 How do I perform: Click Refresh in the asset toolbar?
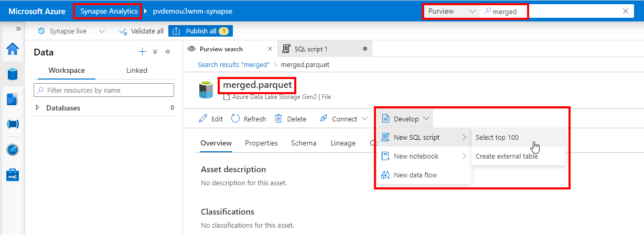[x=249, y=119]
